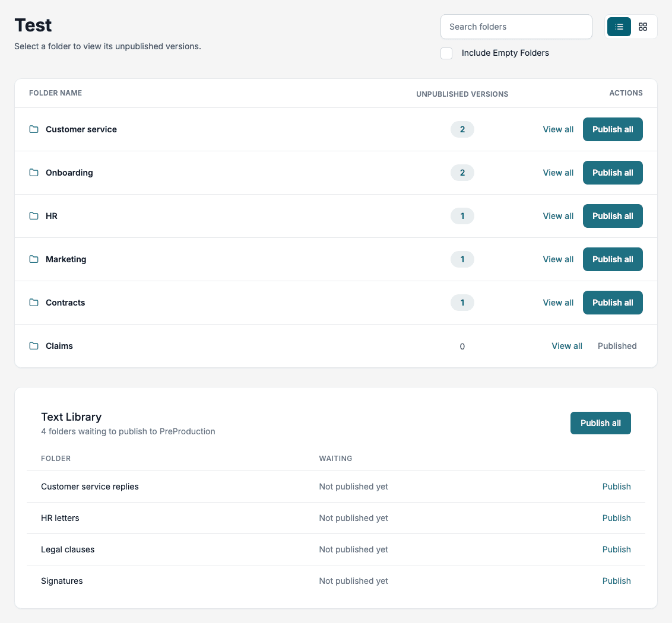The height and width of the screenshot is (623, 672).
Task: Publish the Customer service replies folder
Action: [x=616, y=487]
